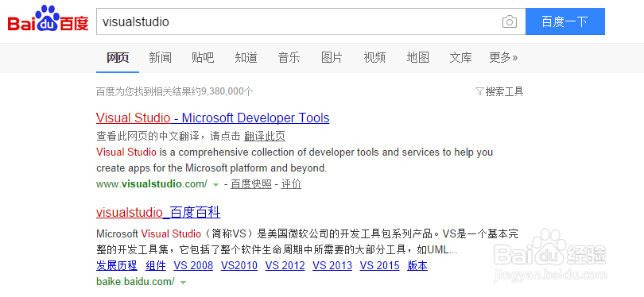Switch to the 文库 tab

[461, 58]
